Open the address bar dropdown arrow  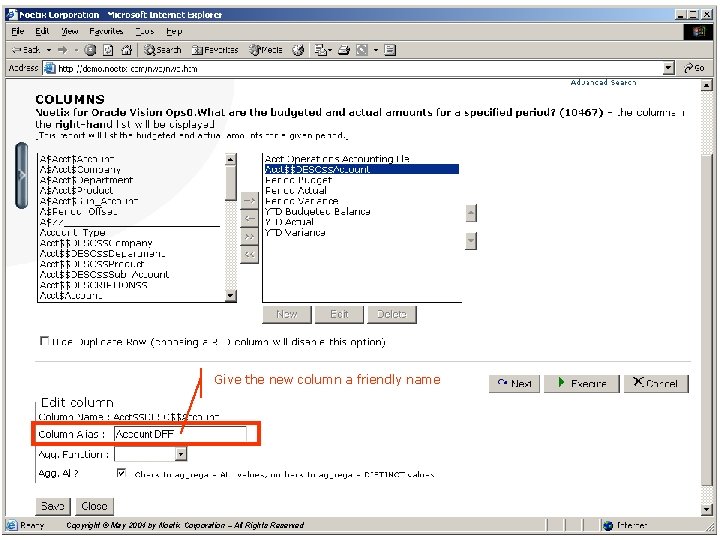[x=669, y=69]
